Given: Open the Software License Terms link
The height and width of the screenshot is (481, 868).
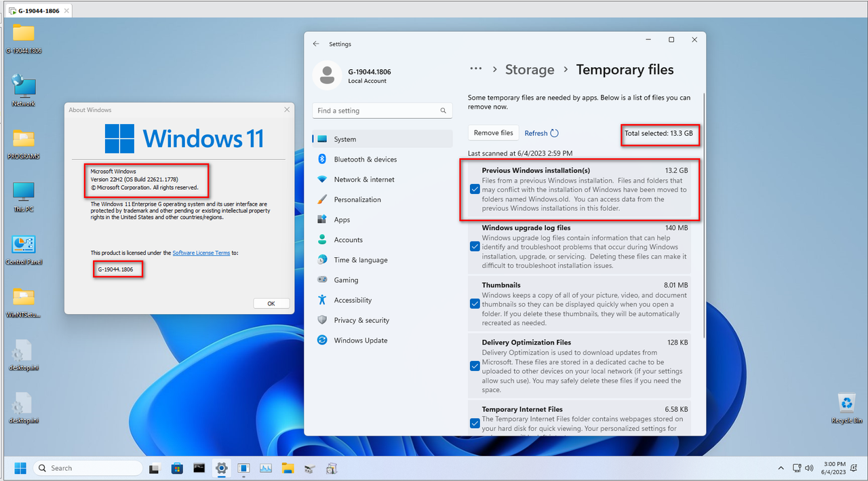Looking at the screenshot, I should [201, 253].
